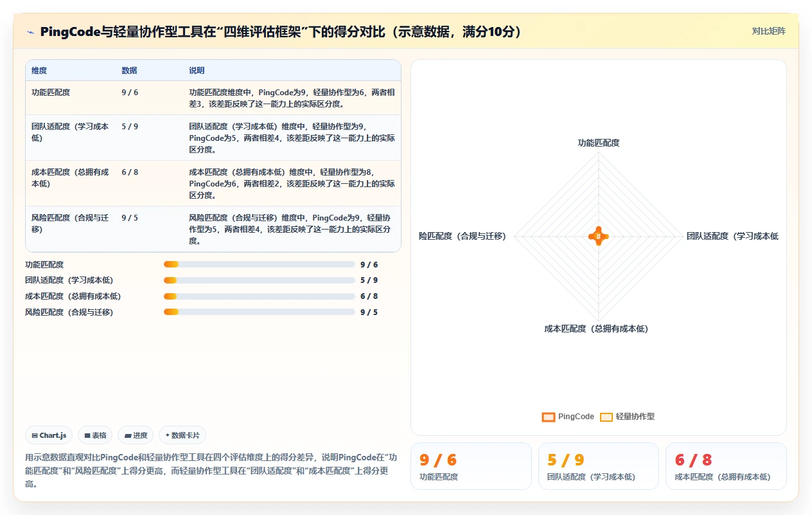Click the chart icon beside the title
Screen dimensions: 812x515
click(x=30, y=32)
